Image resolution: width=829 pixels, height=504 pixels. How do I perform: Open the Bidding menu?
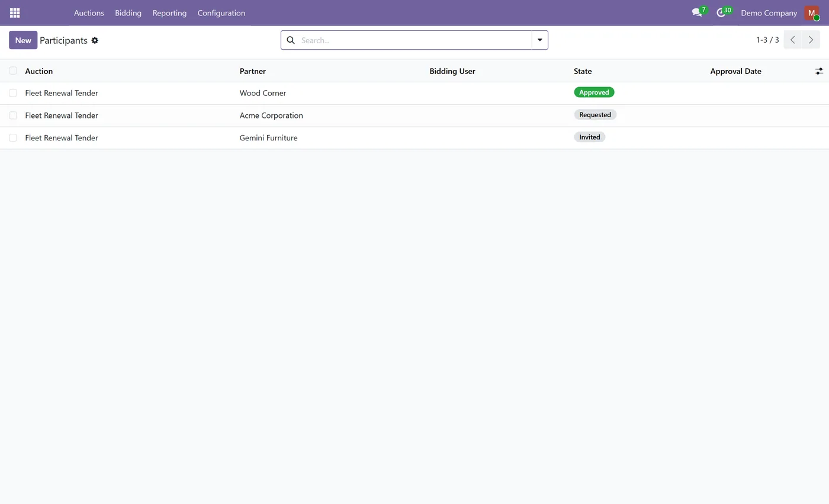click(x=128, y=12)
